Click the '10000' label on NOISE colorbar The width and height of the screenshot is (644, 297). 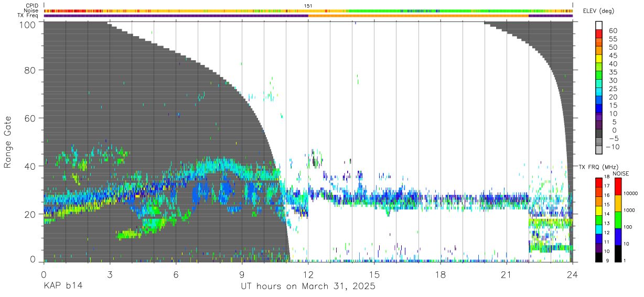[630, 194]
